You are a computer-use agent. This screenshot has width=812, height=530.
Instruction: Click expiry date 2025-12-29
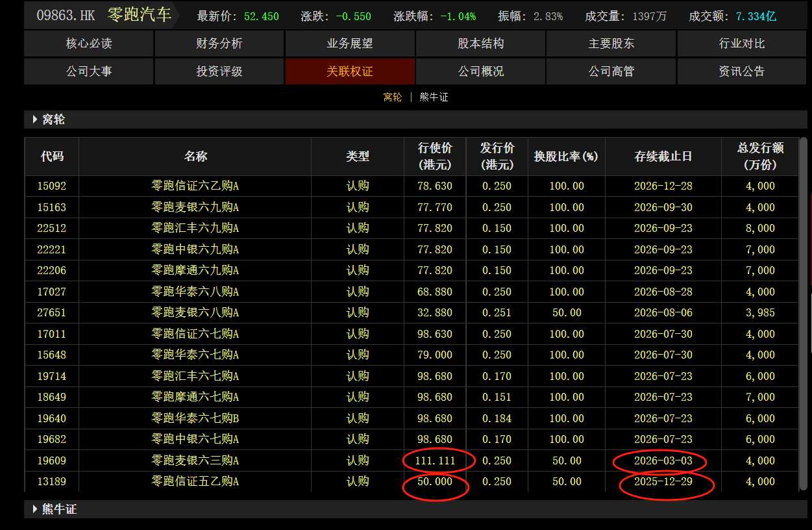[663, 481]
